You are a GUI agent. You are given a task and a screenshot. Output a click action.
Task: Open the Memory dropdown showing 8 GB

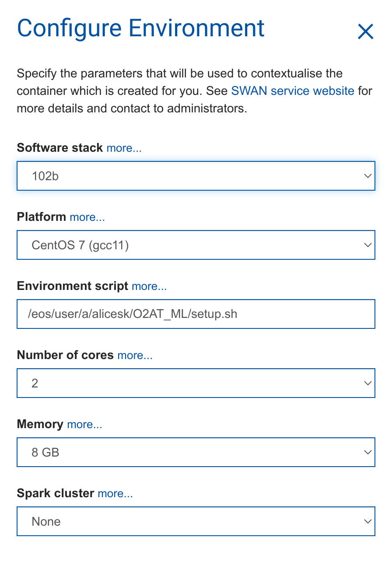click(x=196, y=453)
